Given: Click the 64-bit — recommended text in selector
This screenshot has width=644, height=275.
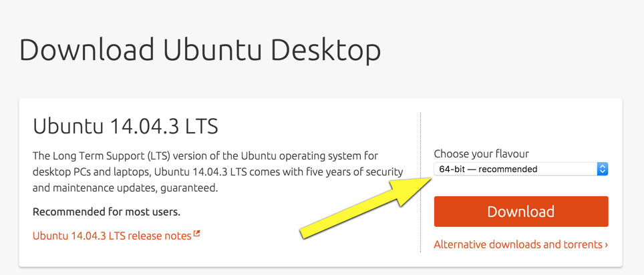Looking at the screenshot, I should [x=488, y=169].
